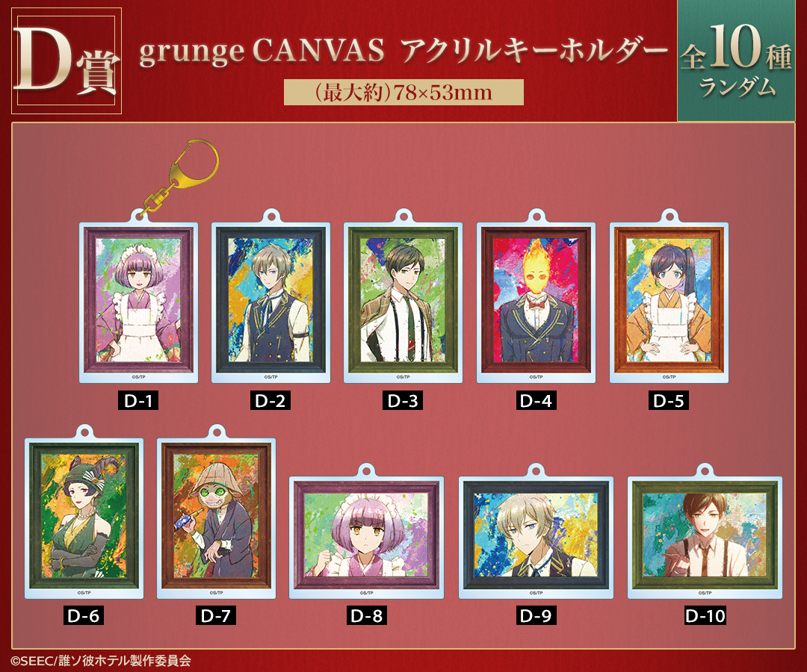Click the 78×53mm size label

[x=403, y=93]
